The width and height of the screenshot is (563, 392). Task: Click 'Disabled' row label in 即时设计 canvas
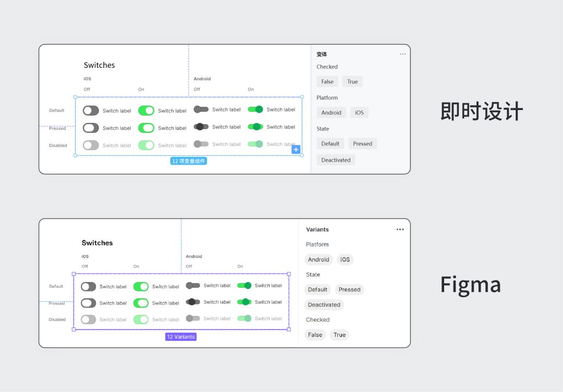coord(58,145)
